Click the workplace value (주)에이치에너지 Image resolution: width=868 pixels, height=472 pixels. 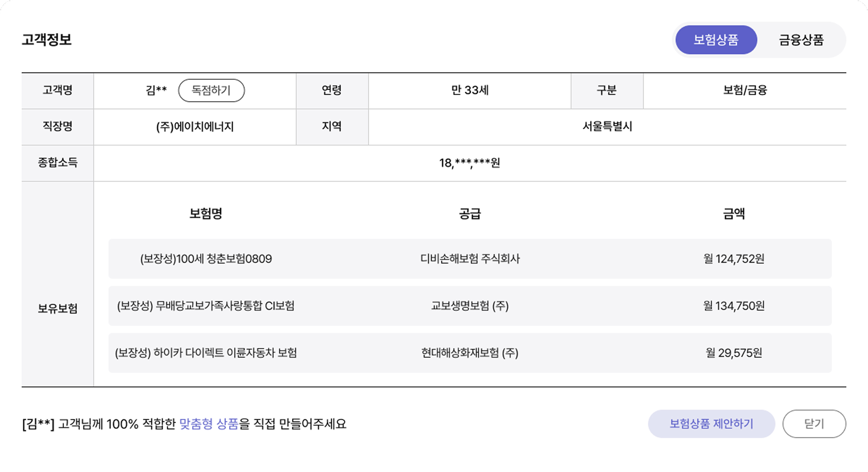(195, 127)
